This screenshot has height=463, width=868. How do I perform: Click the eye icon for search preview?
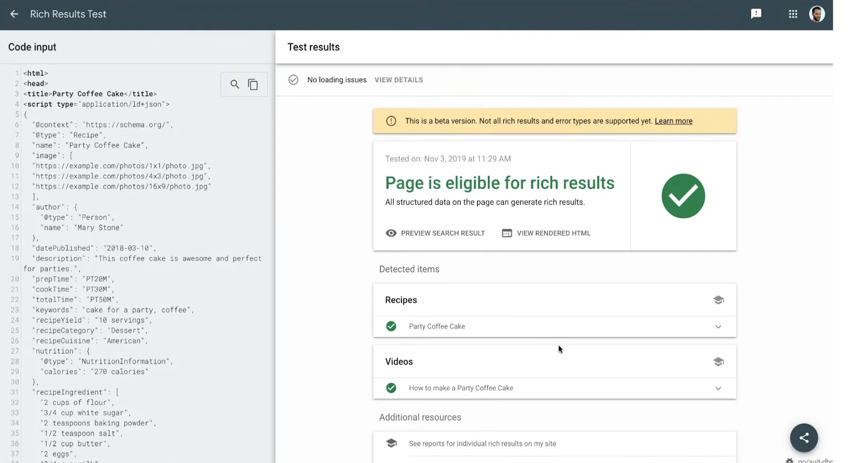pos(391,233)
